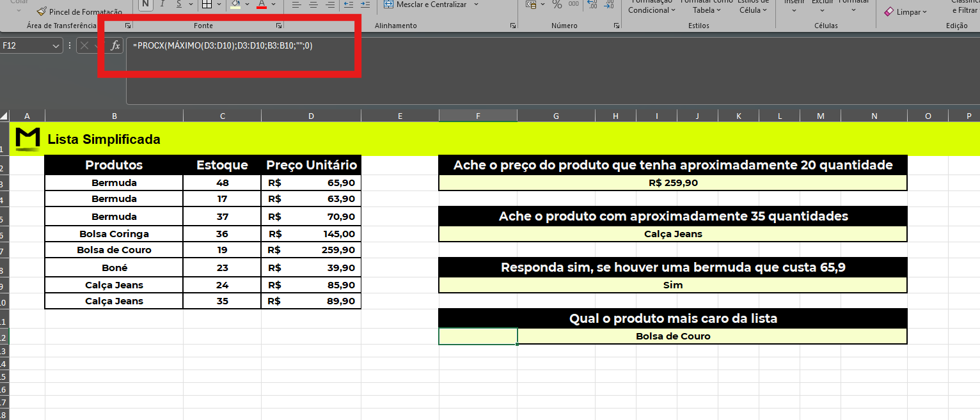Viewport: 980px width, 420px height.
Task: Apply bold formatting with the N icon
Action: tap(145, 4)
